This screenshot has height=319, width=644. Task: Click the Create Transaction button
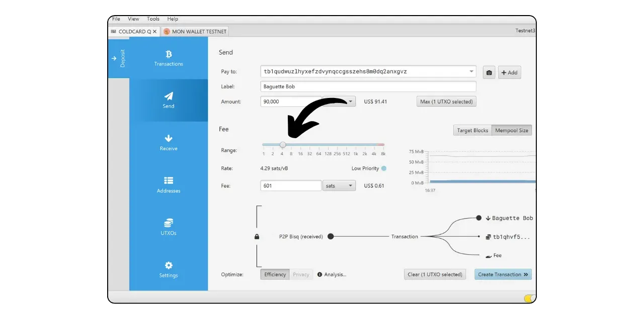click(x=503, y=274)
